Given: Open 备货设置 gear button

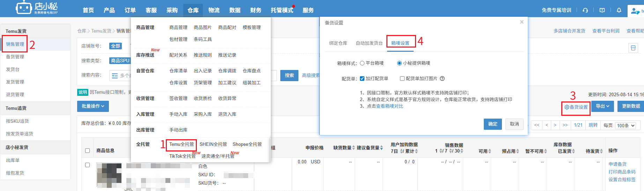Looking at the screenshot, I should point(576,107).
